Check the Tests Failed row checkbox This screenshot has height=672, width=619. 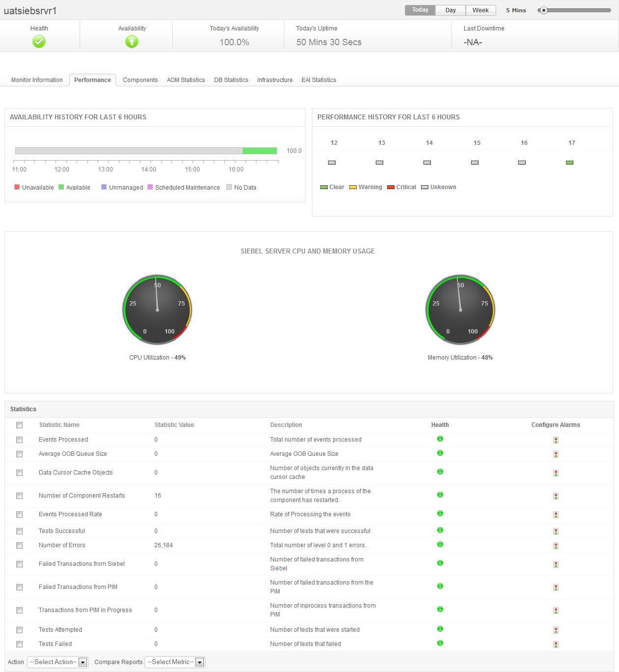pos(19,644)
